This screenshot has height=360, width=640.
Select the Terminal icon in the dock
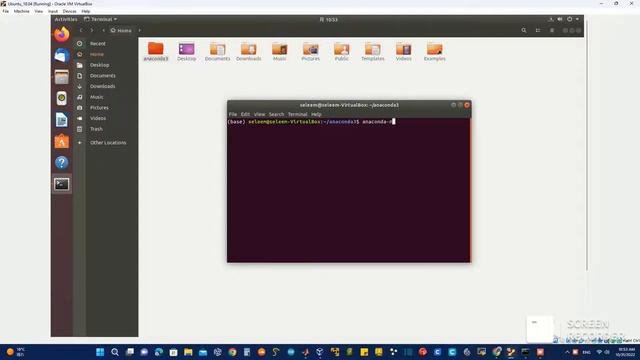point(62,184)
